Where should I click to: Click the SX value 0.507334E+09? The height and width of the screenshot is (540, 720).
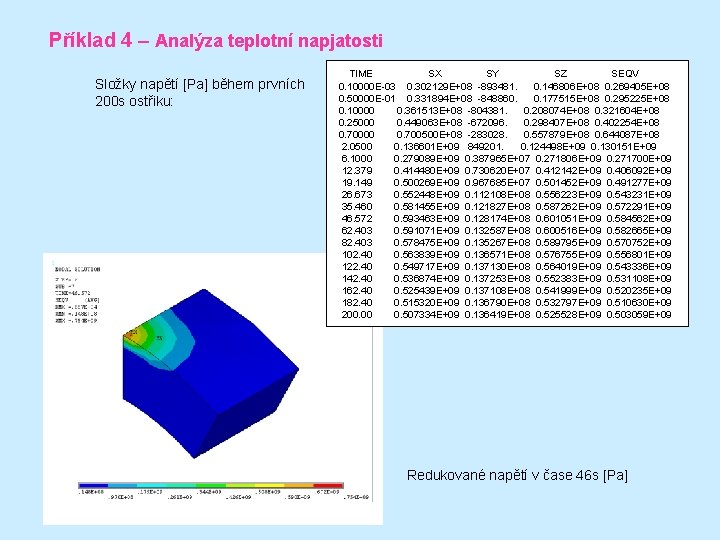pos(426,315)
